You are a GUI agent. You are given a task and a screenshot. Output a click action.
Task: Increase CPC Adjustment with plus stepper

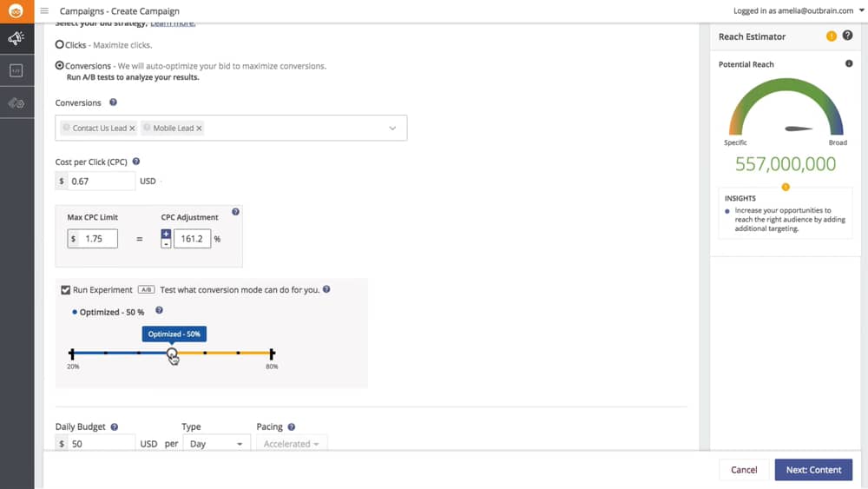167,234
